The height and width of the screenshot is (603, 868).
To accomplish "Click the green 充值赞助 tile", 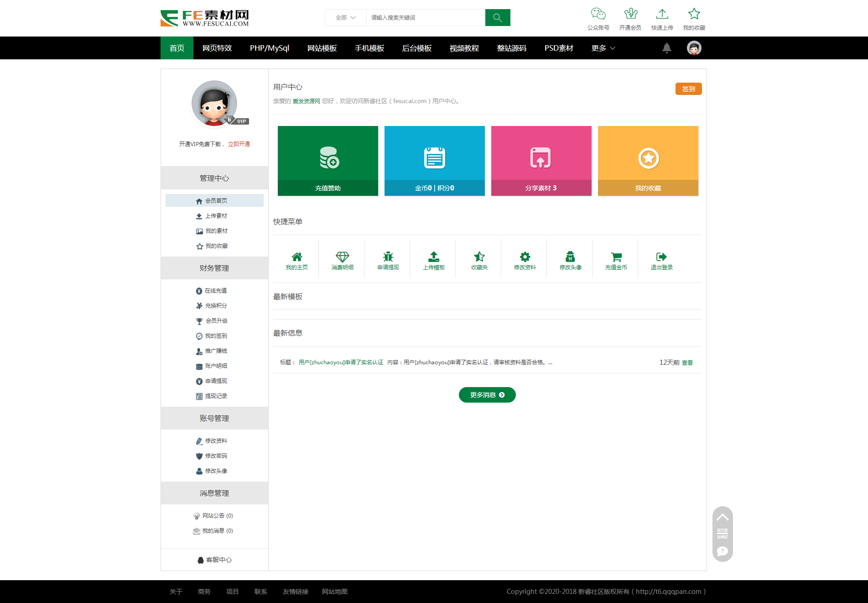I will (x=327, y=161).
